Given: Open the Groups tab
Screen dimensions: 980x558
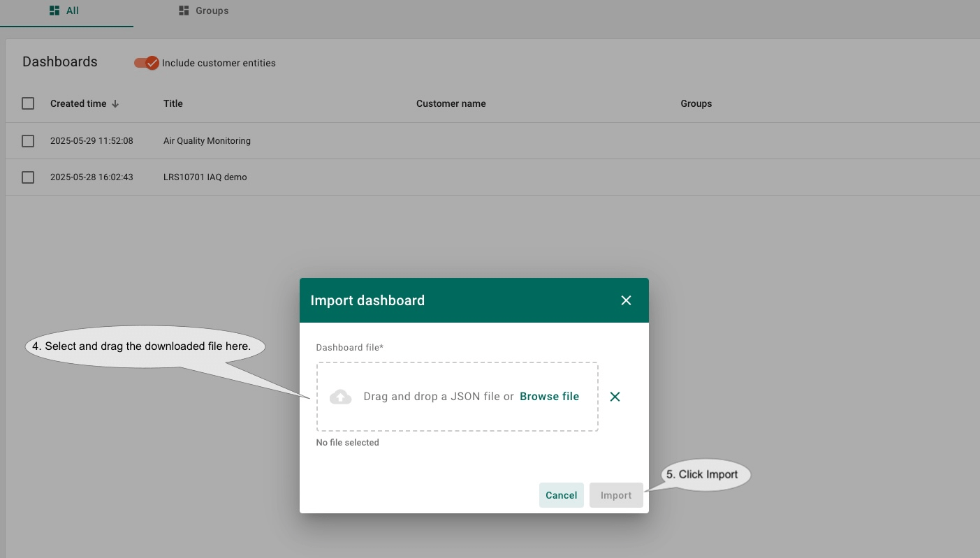Looking at the screenshot, I should (x=204, y=11).
